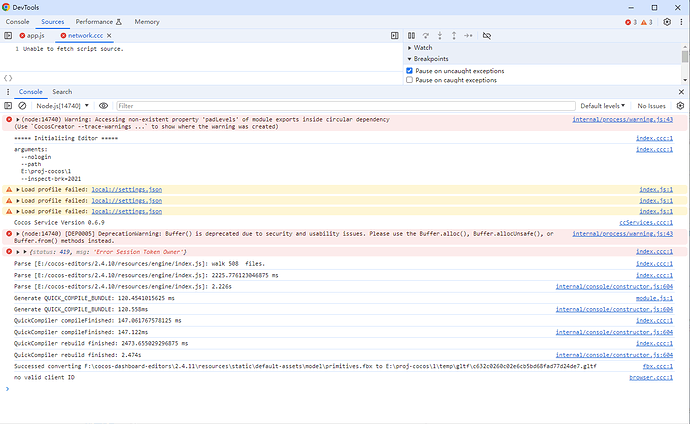The image size is (690, 424).
Task: Open console settings gear
Action: [x=682, y=105]
